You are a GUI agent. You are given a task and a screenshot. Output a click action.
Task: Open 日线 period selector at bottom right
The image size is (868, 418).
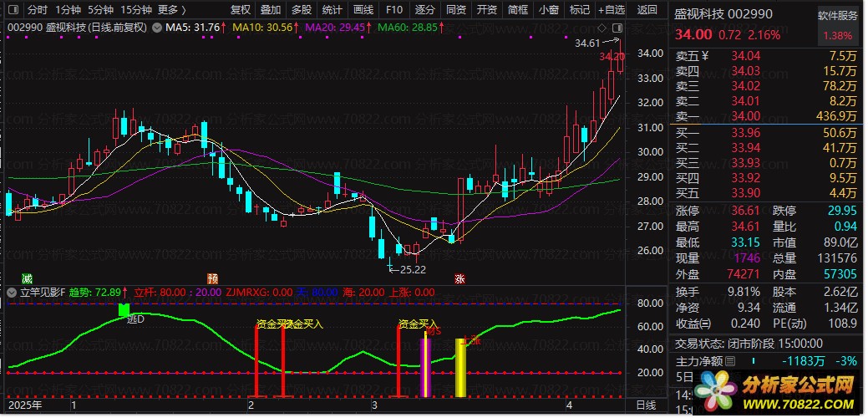click(x=646, y=405)
